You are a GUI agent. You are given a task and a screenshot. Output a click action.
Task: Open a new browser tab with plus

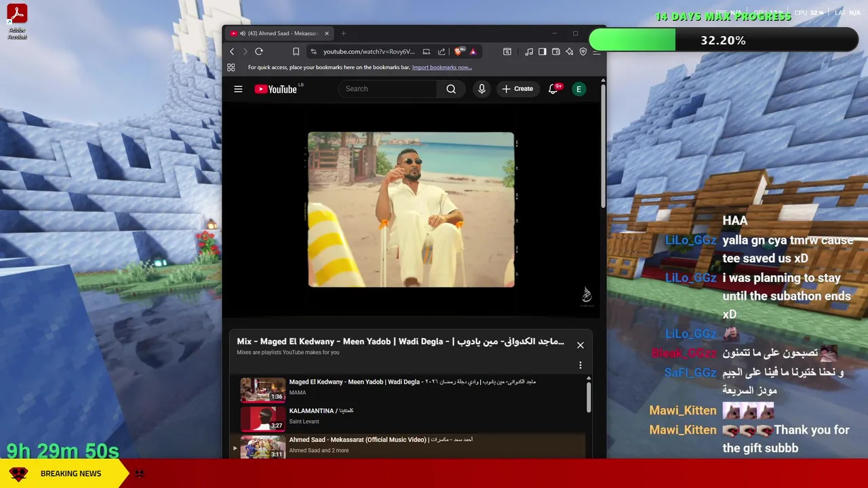point(343,33)
